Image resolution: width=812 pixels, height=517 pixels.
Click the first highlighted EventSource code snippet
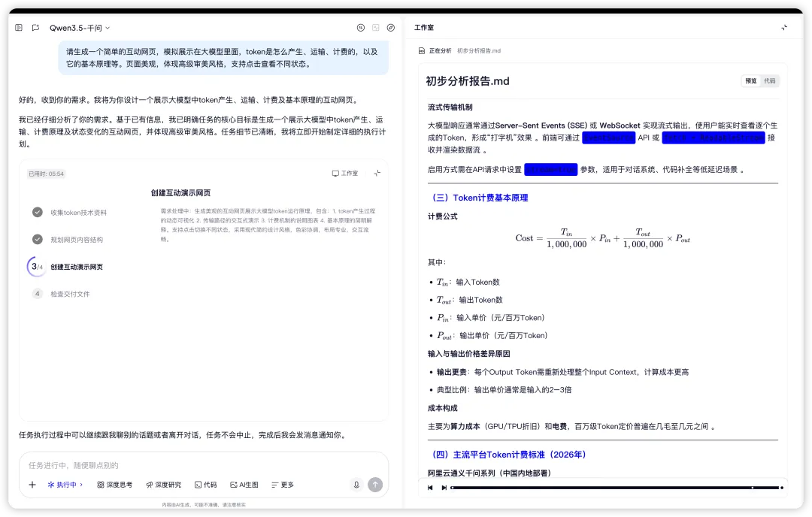tap(608, 138)
